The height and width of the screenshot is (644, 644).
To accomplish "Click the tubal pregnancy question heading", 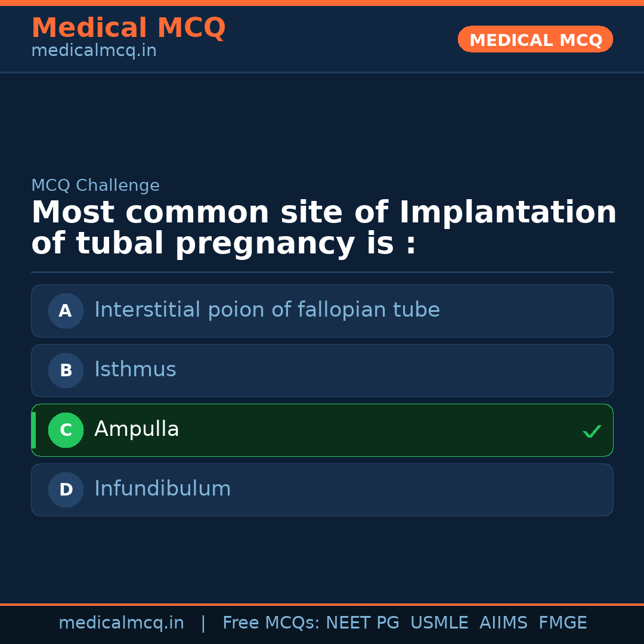I will pos(324,228).
